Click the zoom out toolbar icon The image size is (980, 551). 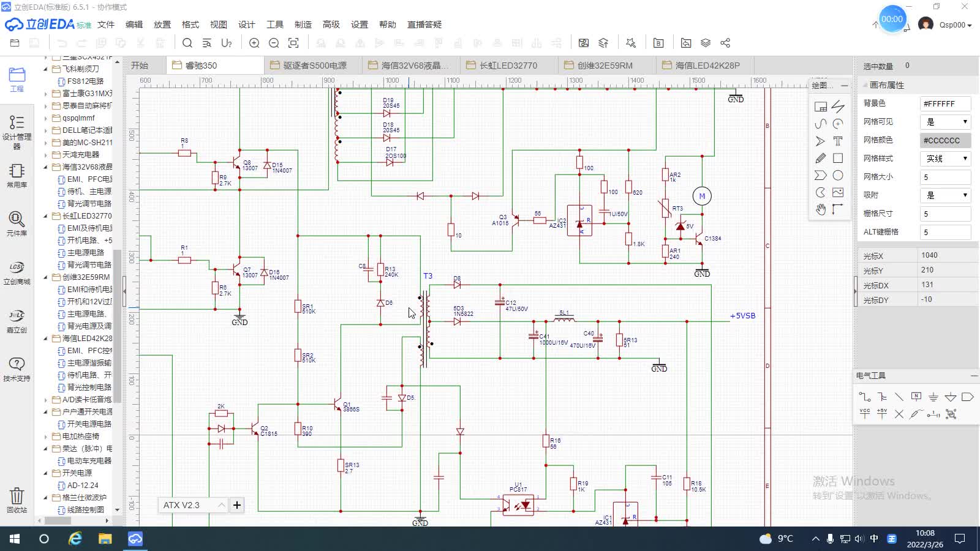click(x=274, y=43)
